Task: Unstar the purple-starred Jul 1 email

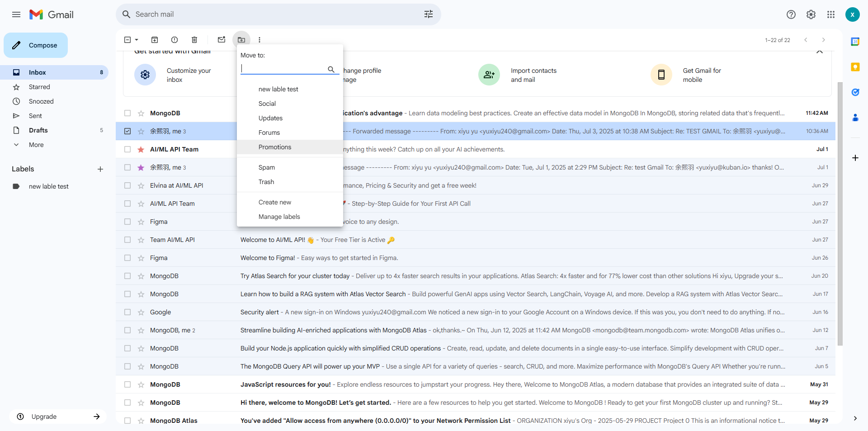Action: coord(141,167)
